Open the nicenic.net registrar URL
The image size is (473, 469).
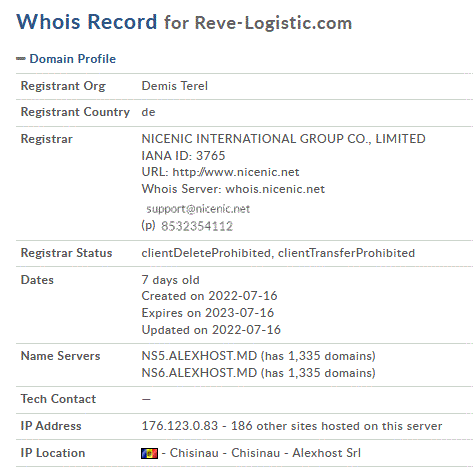coord(236,172)
